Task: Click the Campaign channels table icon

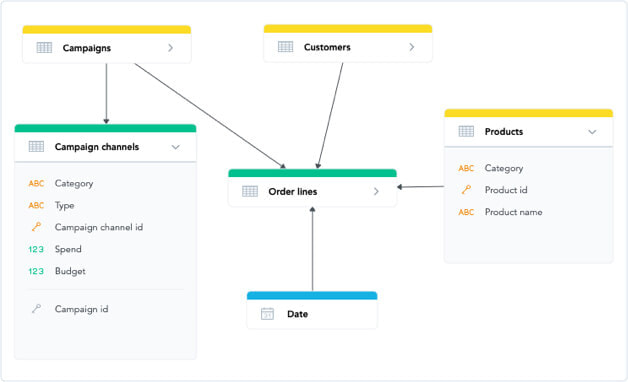Action: click(x=36, y=147)
